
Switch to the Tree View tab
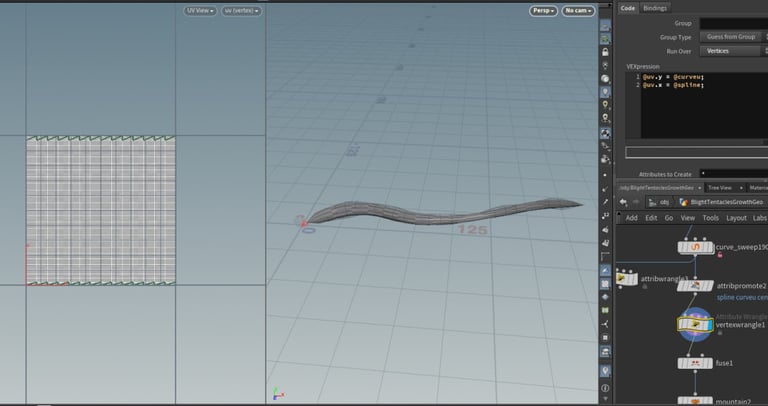[720, 188]
